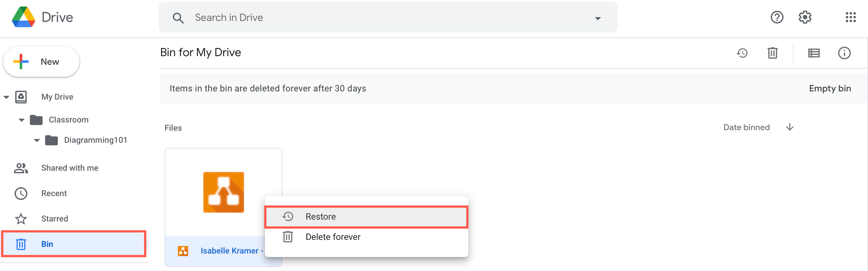Open the Help menu icon
The image size is (868, 271).
[777, 17]
